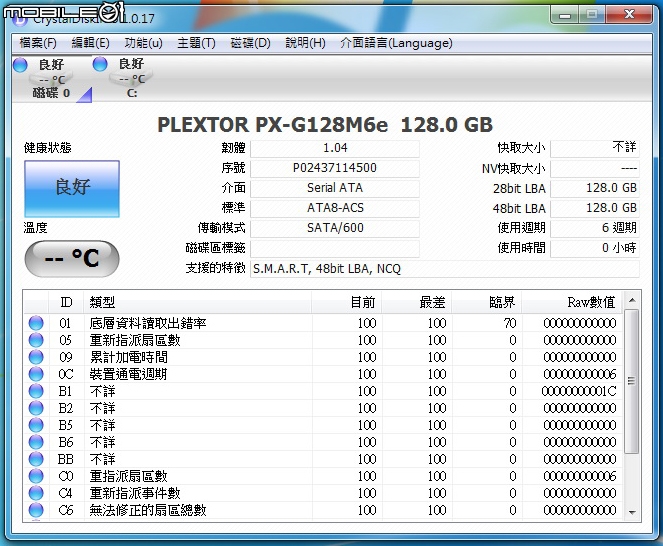Click the 臨界 column header
Screen dimensions: 663x546
[x=487, y=302]
